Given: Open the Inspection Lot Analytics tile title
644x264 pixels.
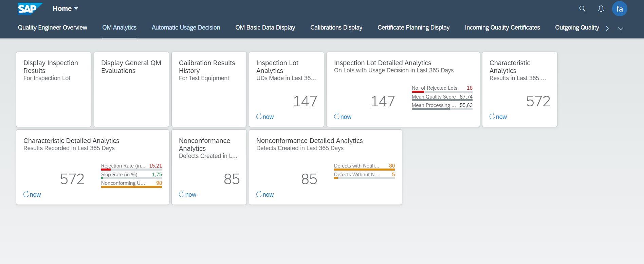Looking at the screenshot, I should pyautogui.click(x=277, y=67).
